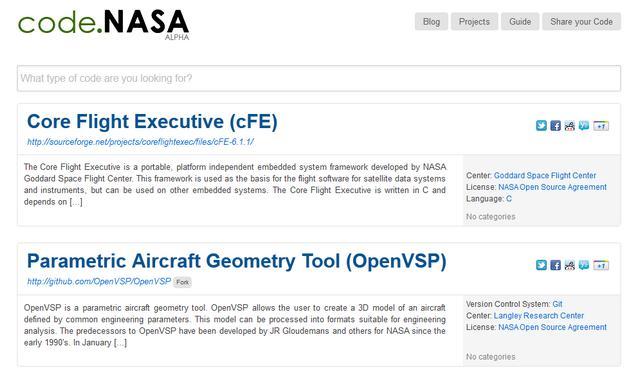Click Google +1 for Core Flight Executive
This screenshot has height=379, width=640.
[601, 126]
